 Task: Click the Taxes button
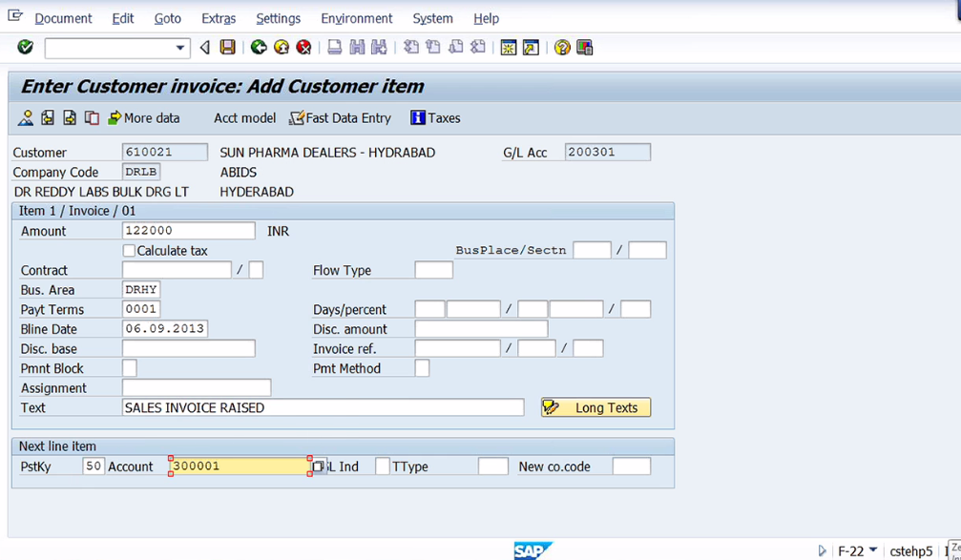pos(436,117)
